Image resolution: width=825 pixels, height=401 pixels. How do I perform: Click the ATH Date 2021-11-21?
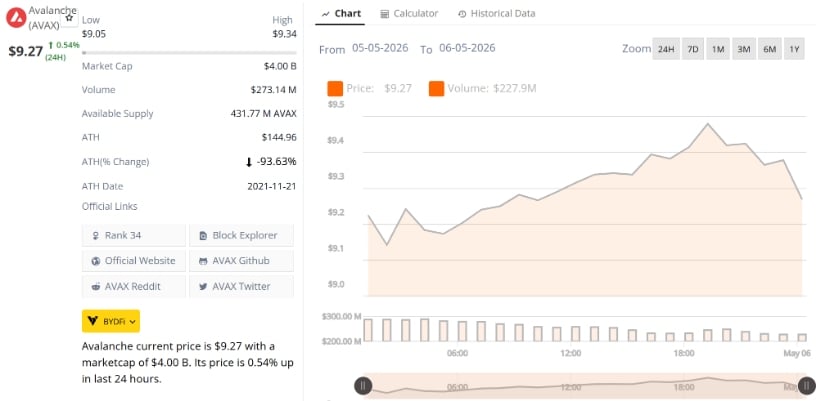pos(271,186)
